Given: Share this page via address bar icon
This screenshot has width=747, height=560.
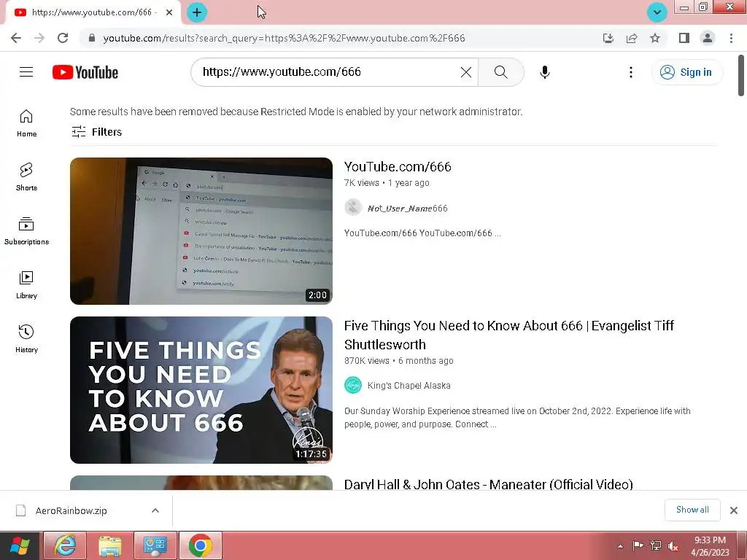Looking at the screenshot, I should [632, 38].
